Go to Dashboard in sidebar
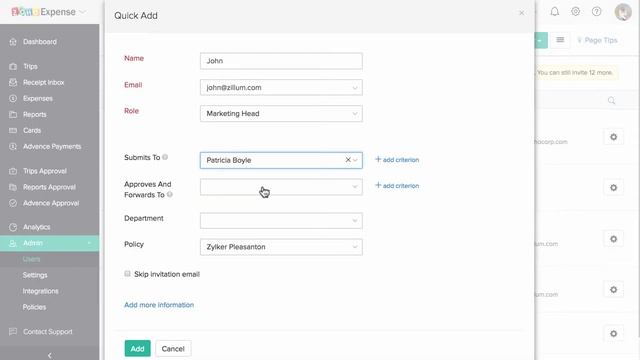The width and height of the screenshot is (640, 360). (x=40, y=42)
